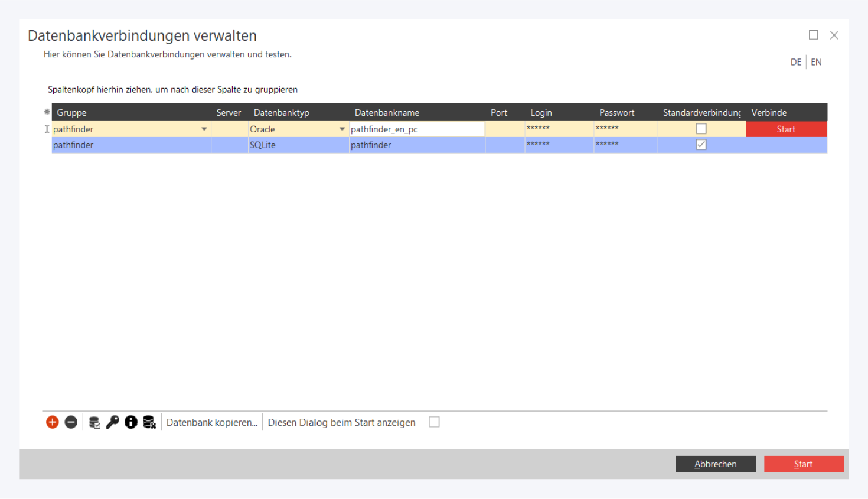Open database info via the info icon
Viewport: 868px width, 499px height.
click(130, 422)
